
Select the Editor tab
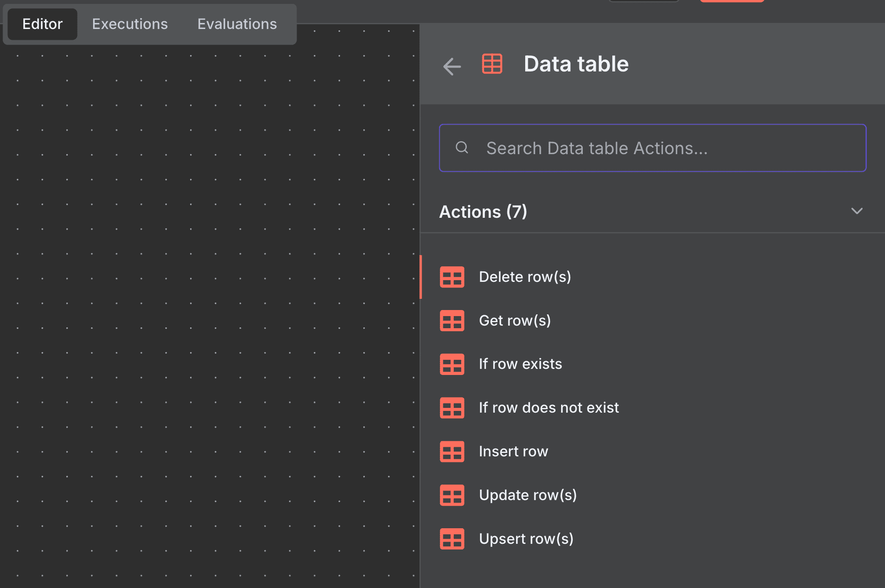pos(42,24)
